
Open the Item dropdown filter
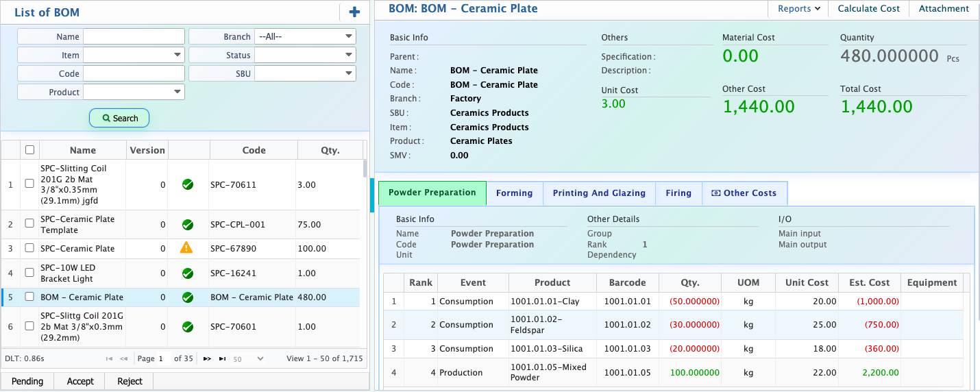(134, 55)
